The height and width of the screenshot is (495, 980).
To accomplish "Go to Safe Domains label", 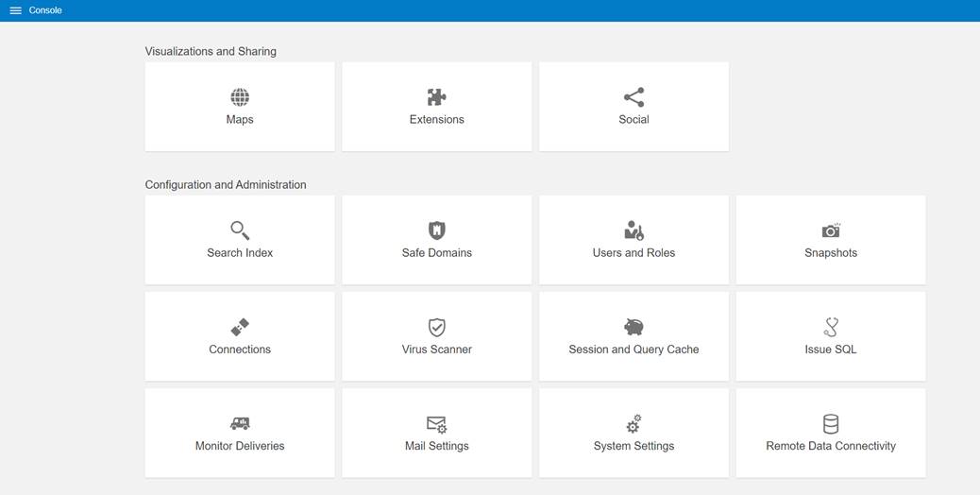I will tap(437, 252).
